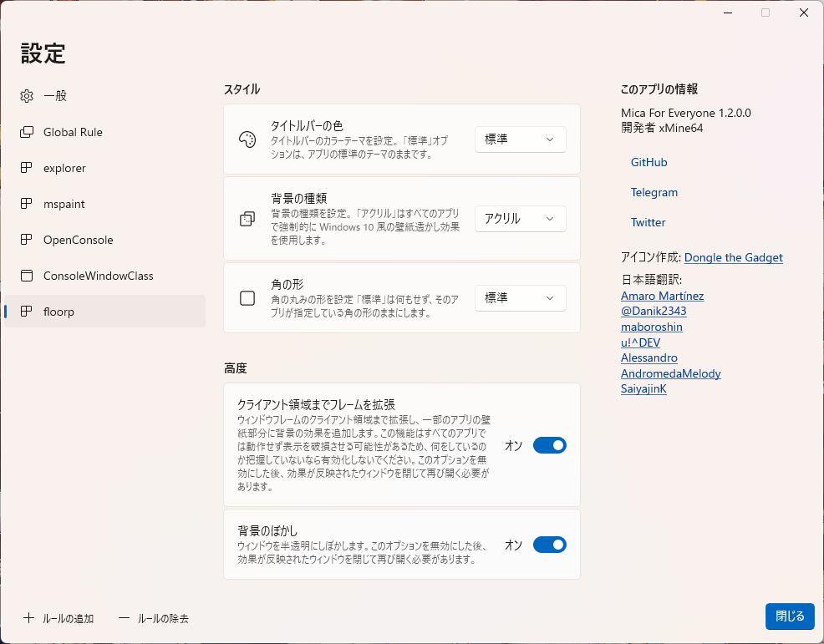Click このアプリの情報 heading
This screenshot has width=824, height=644.
click(x=659, y=89)
